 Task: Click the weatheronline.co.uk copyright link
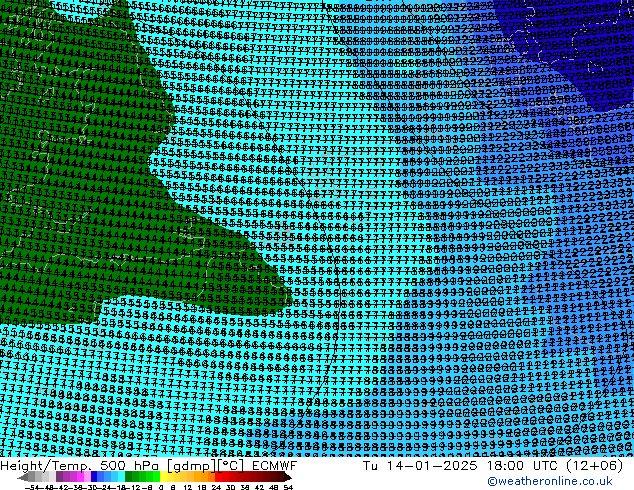(550, 481)
